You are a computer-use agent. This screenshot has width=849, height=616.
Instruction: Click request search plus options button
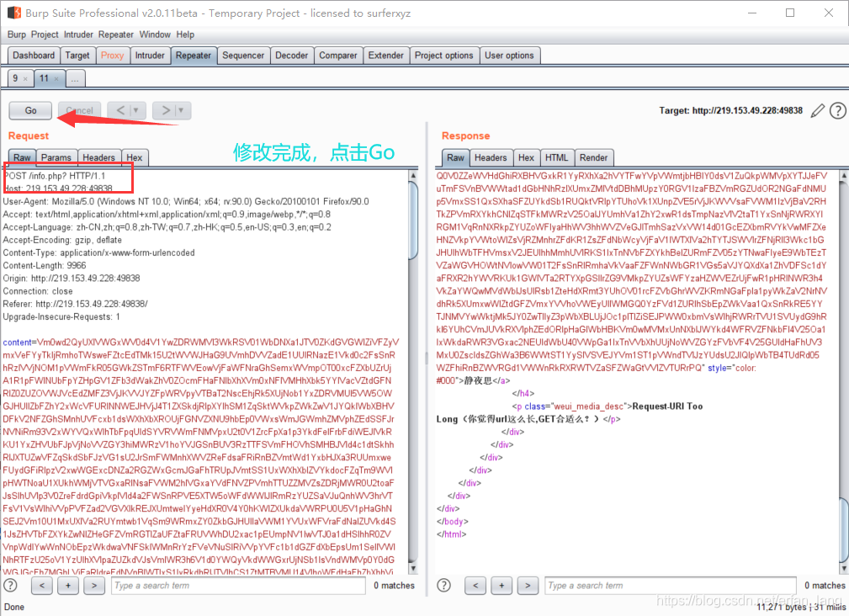point(68,585)
